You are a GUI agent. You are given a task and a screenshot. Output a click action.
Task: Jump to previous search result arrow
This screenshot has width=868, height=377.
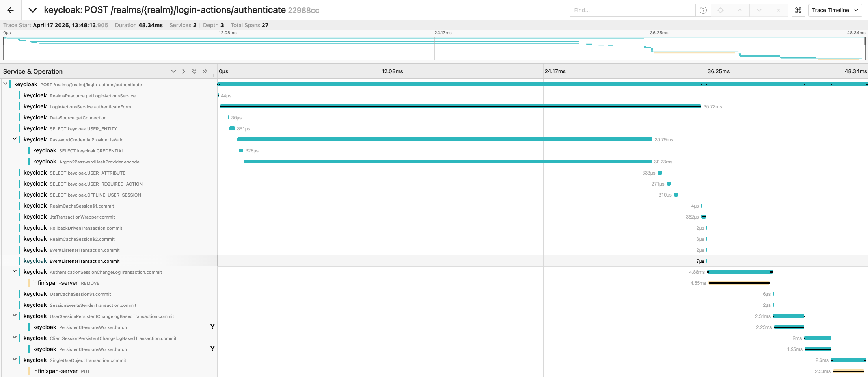[x=740, y=10]
